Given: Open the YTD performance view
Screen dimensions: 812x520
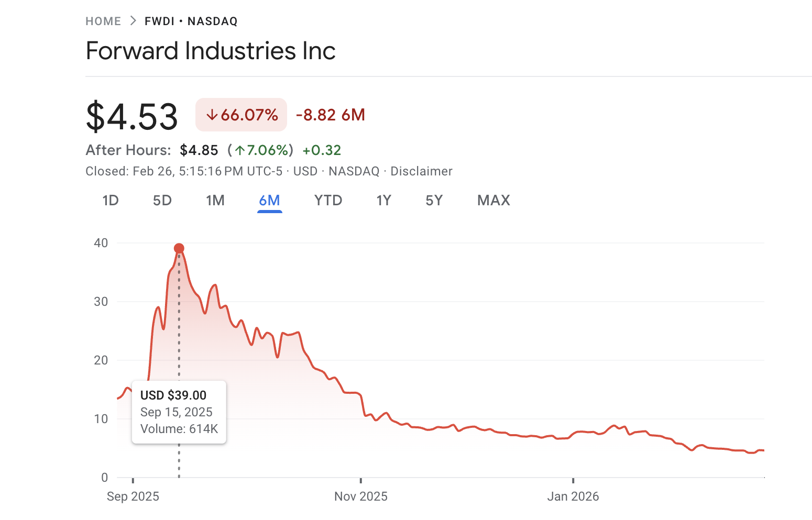Looking at the screenshot, I should [x=328, y=200].
